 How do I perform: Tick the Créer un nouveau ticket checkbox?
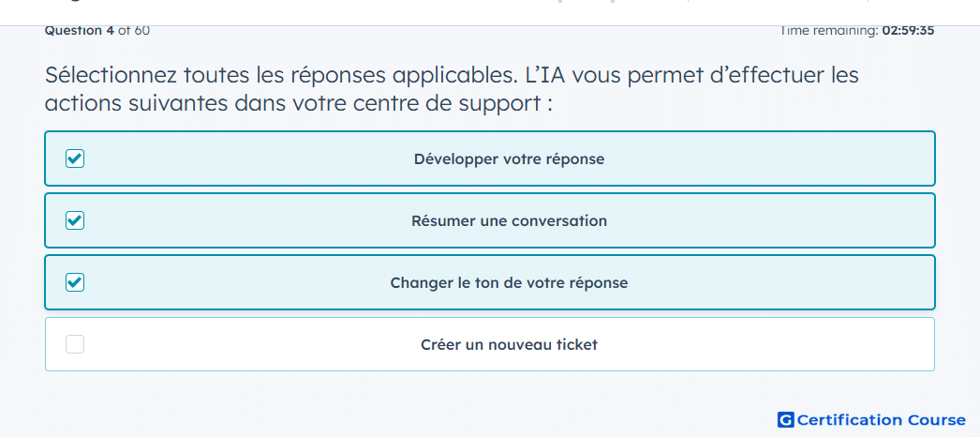75,344
